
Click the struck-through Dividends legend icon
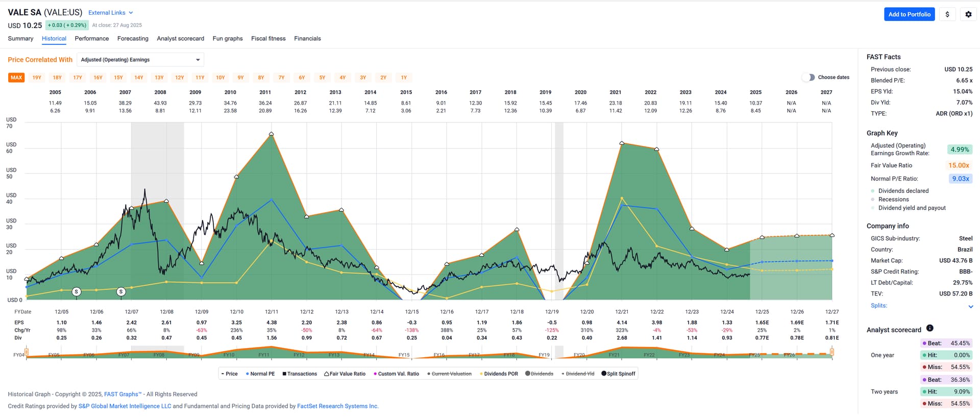(x=528, y=374)
